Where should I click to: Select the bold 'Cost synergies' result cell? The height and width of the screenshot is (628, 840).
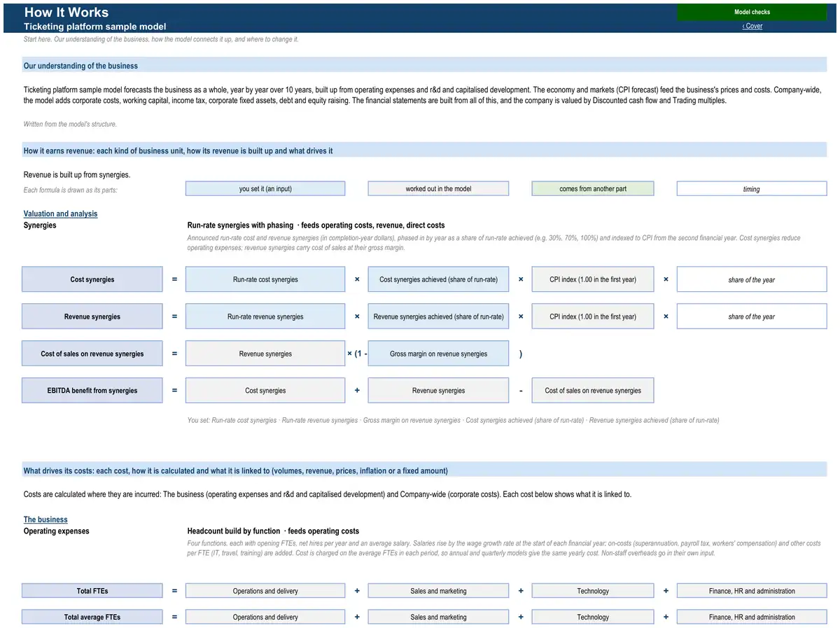[92, 279]
